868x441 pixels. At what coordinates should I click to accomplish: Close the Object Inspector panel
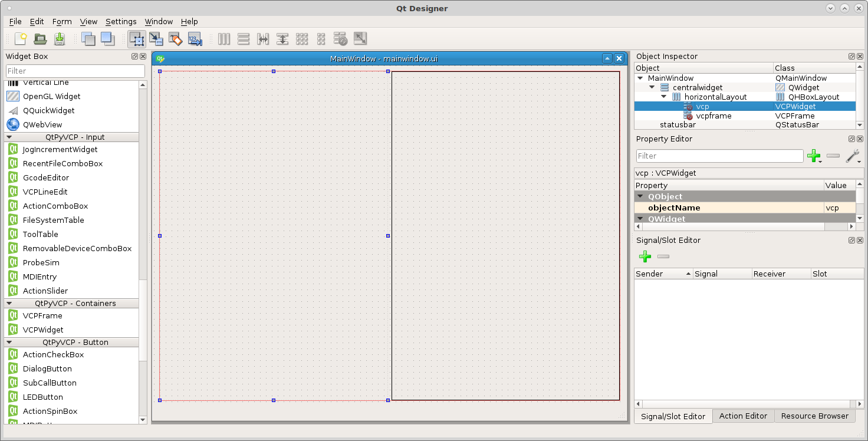[x=860, y=57]
